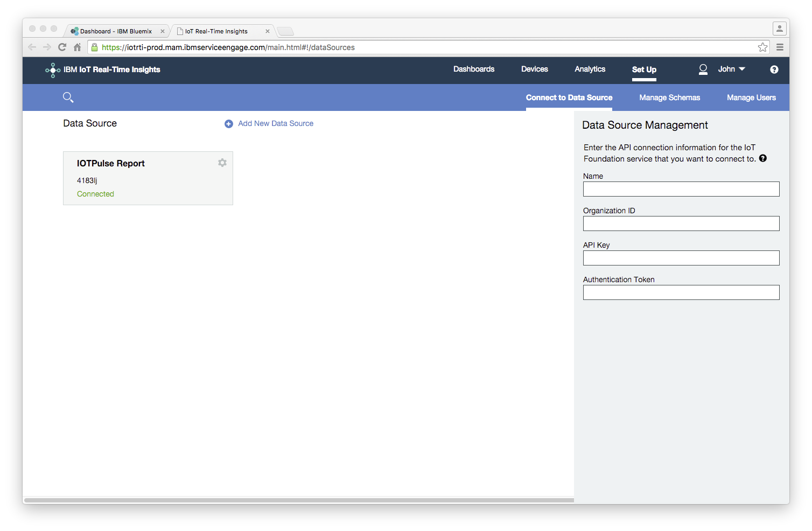Screen dimensions: 812x531
Task: Click the macOS window zoom button
Action: 54,29
